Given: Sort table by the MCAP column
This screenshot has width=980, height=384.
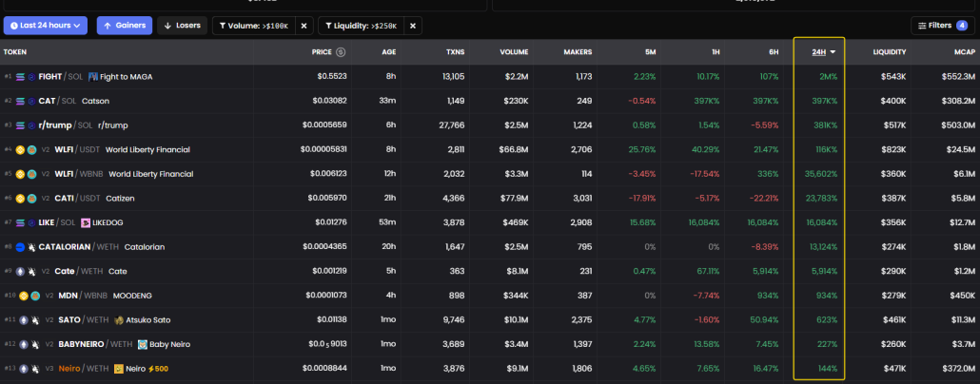Looking at the screenshot, I should click(x=963, y=51).
